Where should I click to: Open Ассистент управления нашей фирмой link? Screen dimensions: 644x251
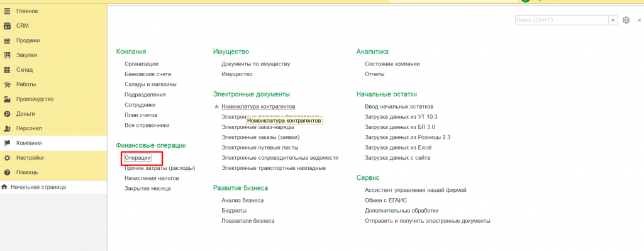416,190
